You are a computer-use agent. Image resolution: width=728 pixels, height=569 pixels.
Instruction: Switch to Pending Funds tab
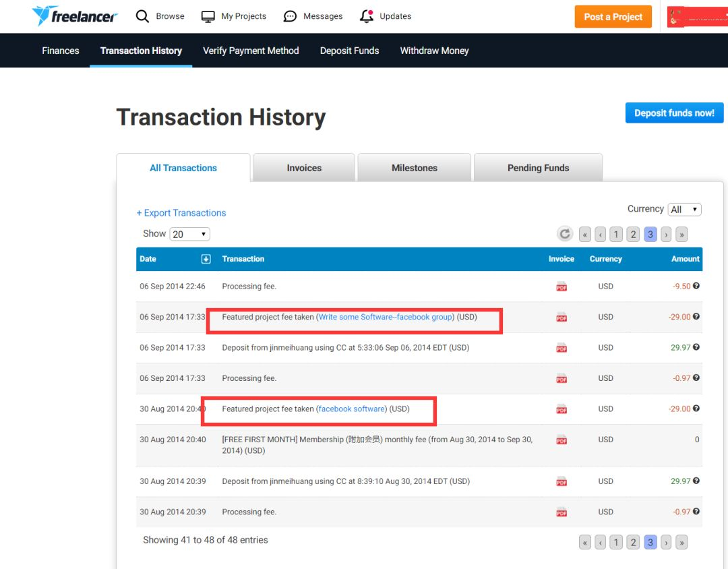[x=538, y=168]
